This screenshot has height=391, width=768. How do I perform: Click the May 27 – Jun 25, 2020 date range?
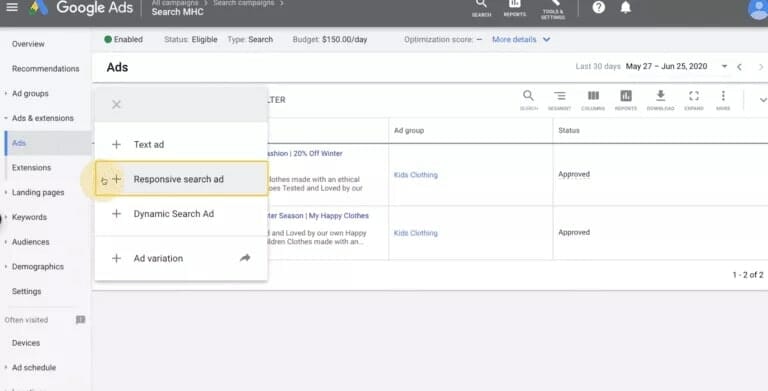point(666,66)
